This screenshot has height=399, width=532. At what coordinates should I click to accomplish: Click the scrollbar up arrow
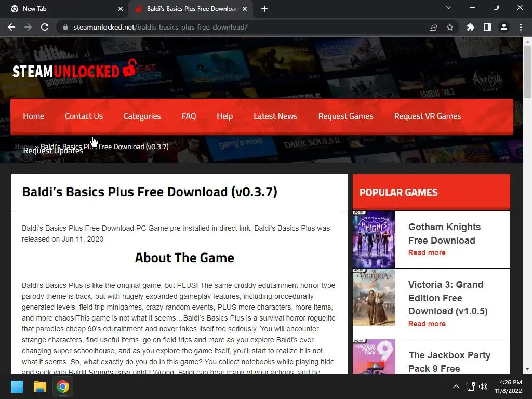(x=527, y=41)
